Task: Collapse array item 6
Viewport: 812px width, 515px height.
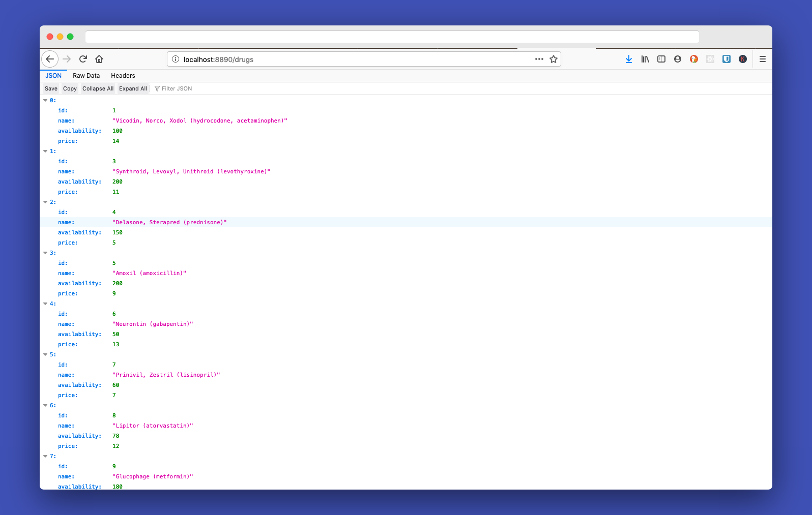Action: pyautogui.click(x=45, y=406)
